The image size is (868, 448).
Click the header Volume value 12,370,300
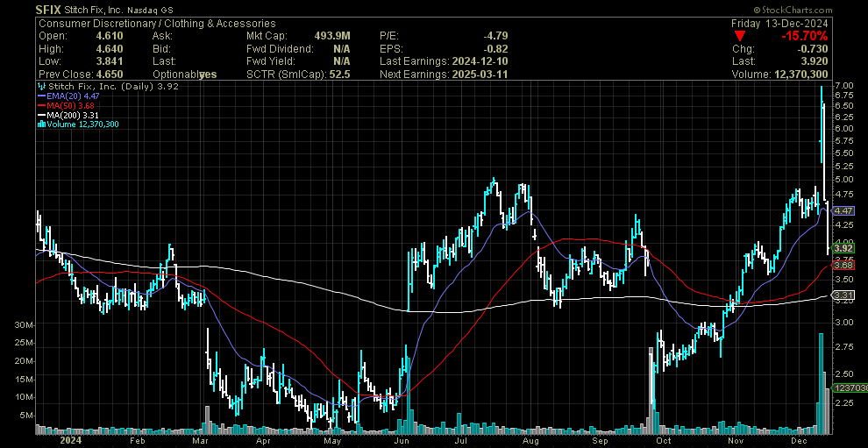(x=800, y=75)
